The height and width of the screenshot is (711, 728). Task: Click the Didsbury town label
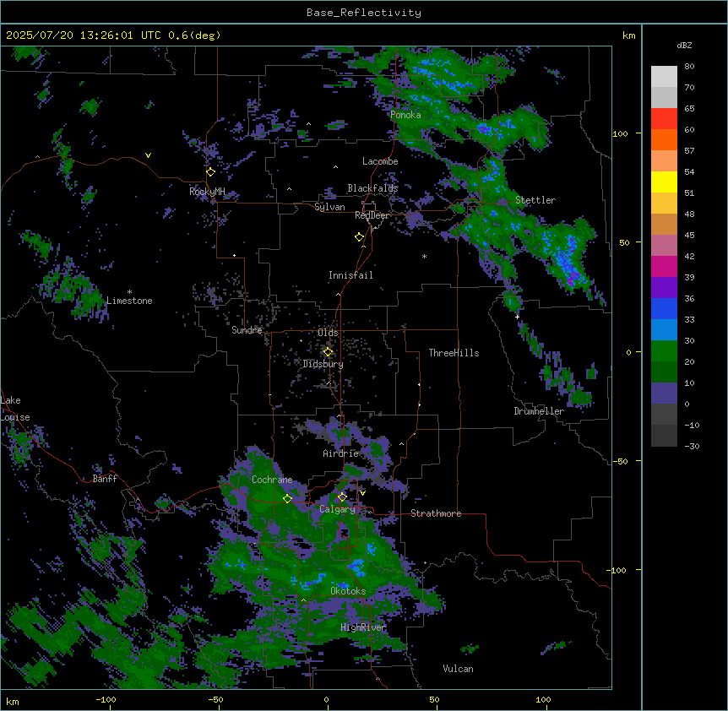[x=323, y=364]
